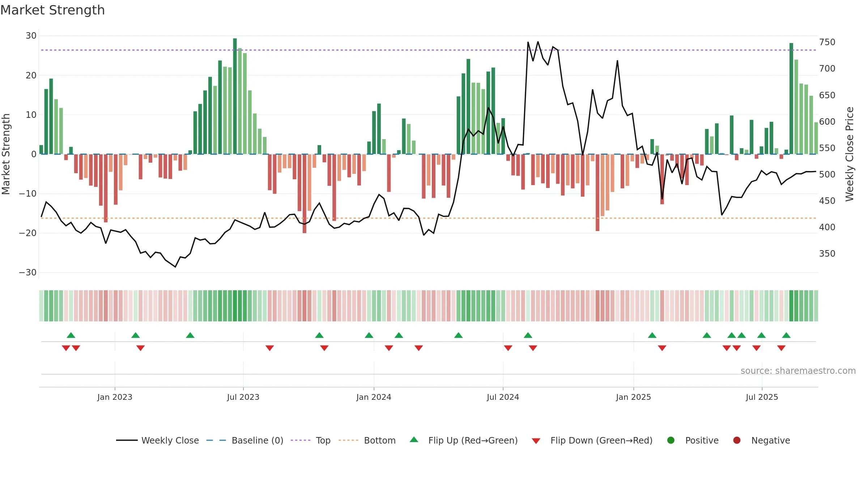Click the 750 tick on the price axis
The width and height of the screenshot is (868, 488).
827,42
